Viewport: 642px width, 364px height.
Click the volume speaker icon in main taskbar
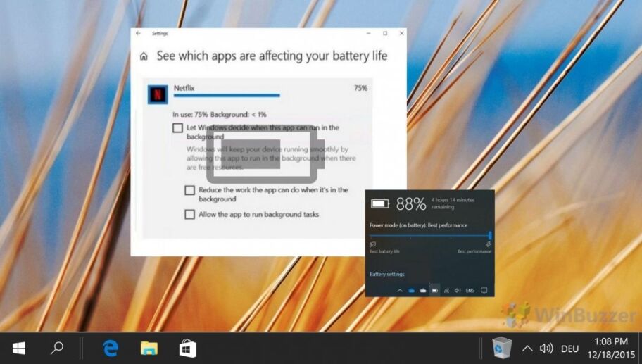pyautogui.click(x=546, y=349)
